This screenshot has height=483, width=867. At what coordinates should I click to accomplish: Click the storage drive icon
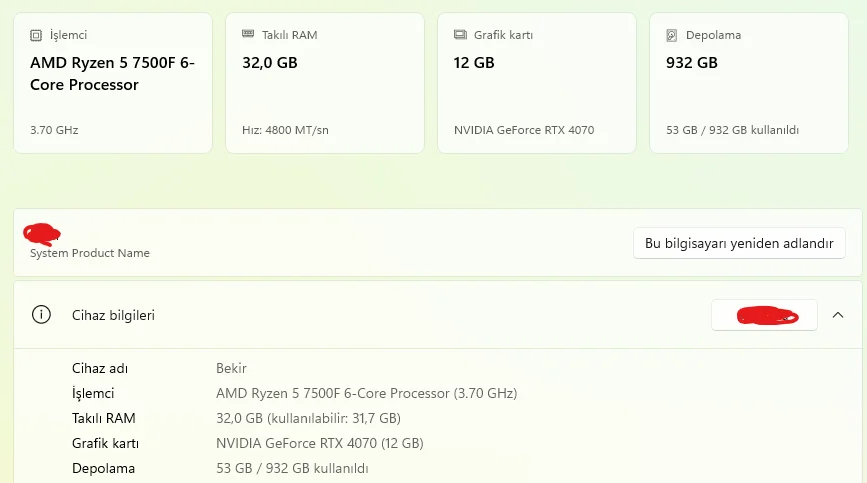click(x=671, y=35)
